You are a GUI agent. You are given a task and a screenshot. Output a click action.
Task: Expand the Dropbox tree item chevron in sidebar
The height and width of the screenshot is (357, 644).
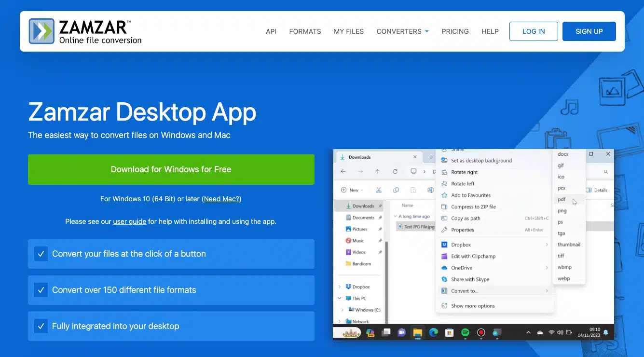click(340, 287)
